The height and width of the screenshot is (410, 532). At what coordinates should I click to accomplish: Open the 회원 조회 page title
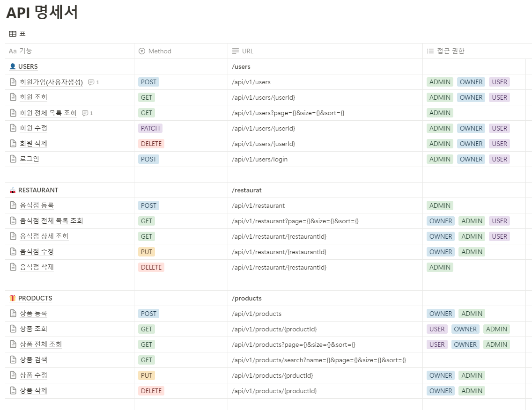[33, 97]
